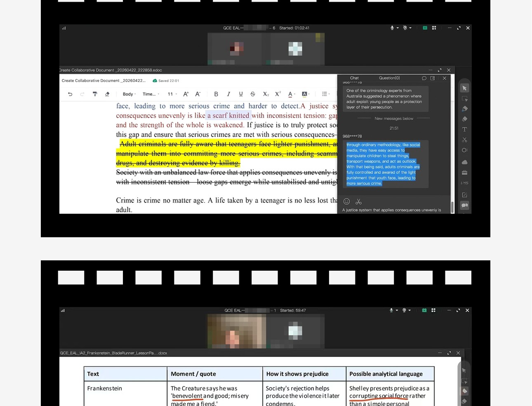Open the Body paragraph style dropdown
This screenshot has height=406, width=532.
point(129,94)
